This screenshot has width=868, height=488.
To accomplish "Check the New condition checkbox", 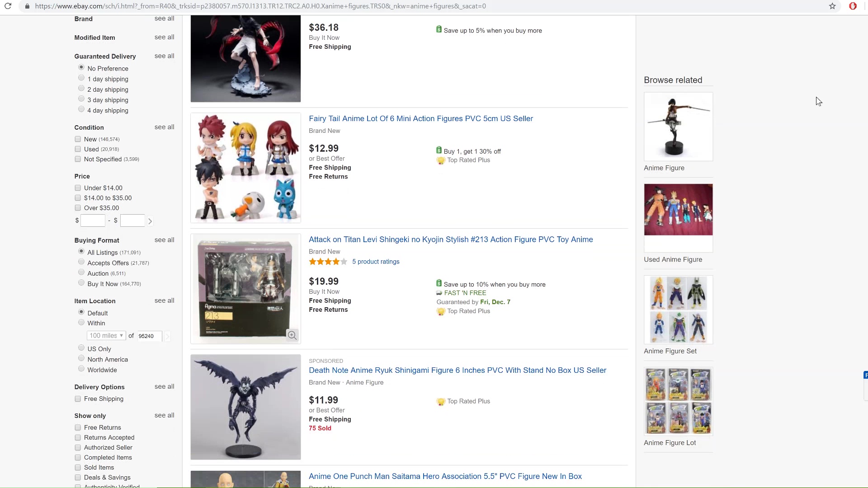I will (78, 139).
